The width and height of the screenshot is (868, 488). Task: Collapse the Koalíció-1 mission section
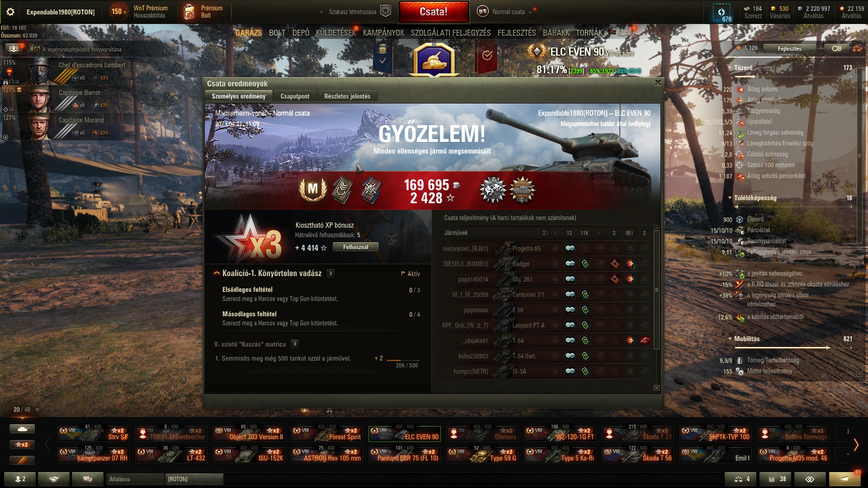pos(217,273)
